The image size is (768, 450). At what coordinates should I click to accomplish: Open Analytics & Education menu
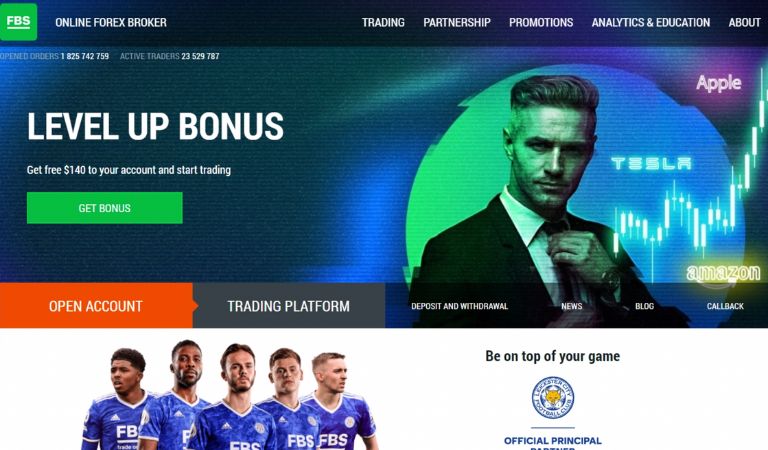(x=650, y=23)
